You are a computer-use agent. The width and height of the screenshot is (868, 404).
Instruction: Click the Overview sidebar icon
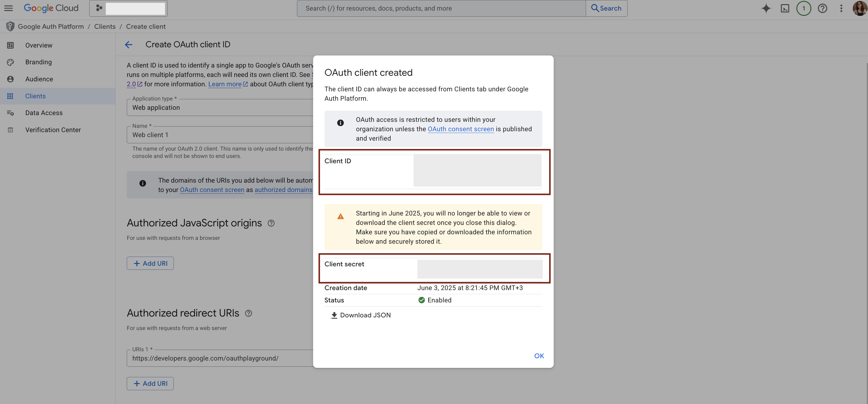coord(11,45)
